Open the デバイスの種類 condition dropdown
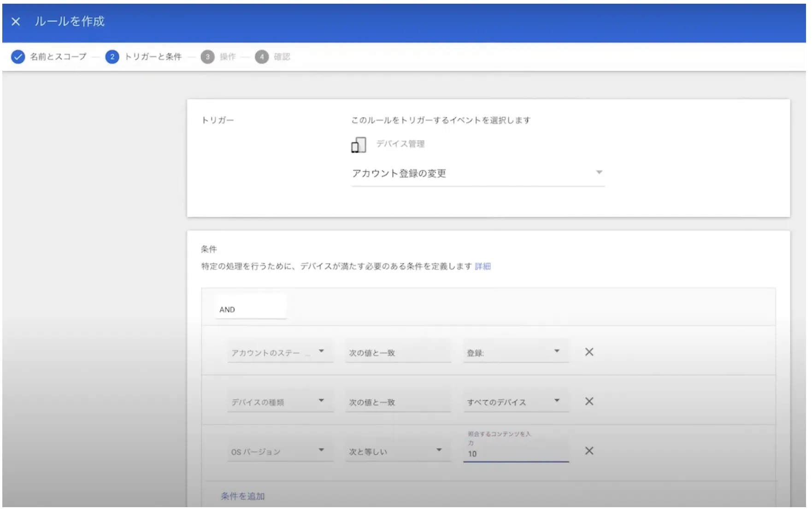The height and width of the screenshot is (515, 812). [x=280, y=401]
